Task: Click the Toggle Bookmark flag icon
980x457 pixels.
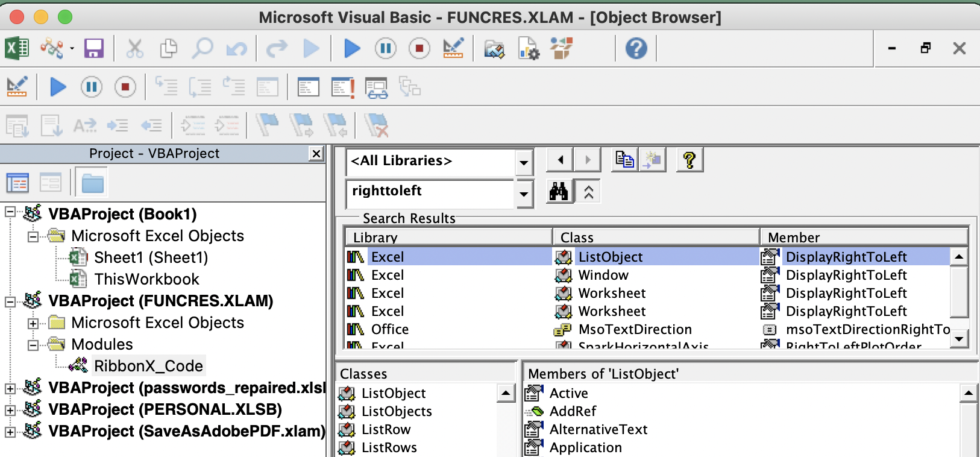Action: point(267,125)
